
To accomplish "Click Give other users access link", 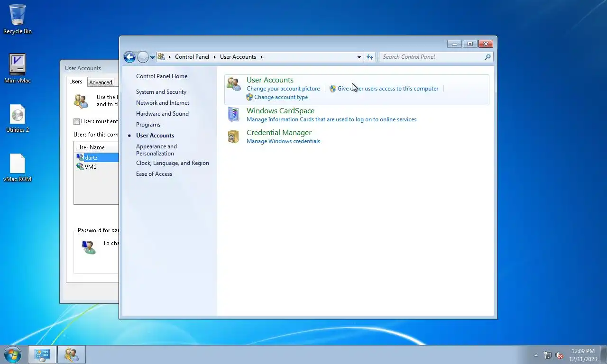I will click(x=388, y=89).
